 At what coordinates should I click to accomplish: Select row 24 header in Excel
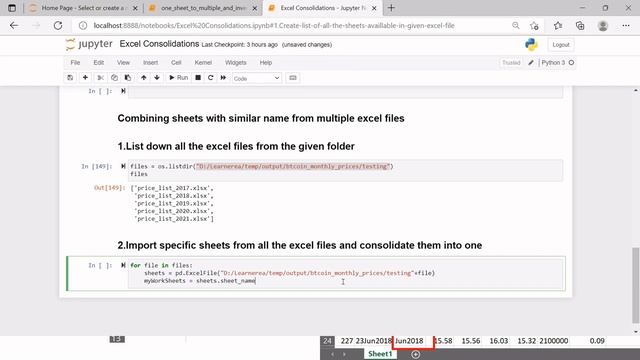click(327, 341)
